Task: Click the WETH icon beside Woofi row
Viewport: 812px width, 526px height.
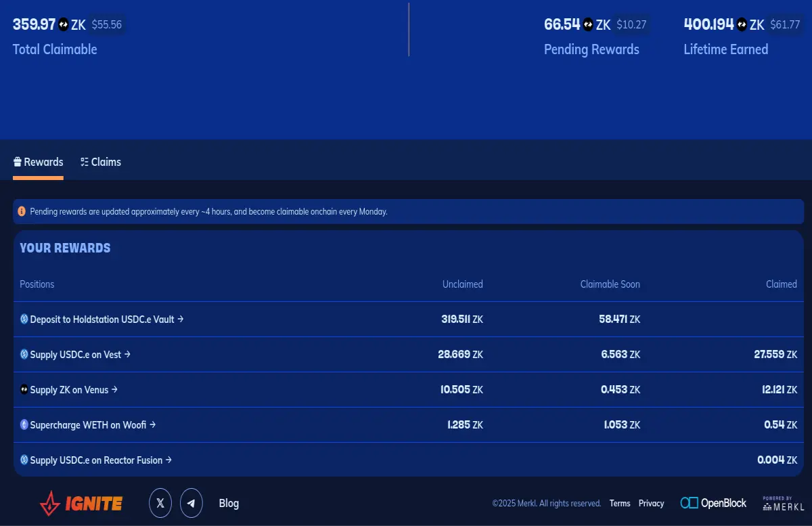Action: click(x=24, y=425)
